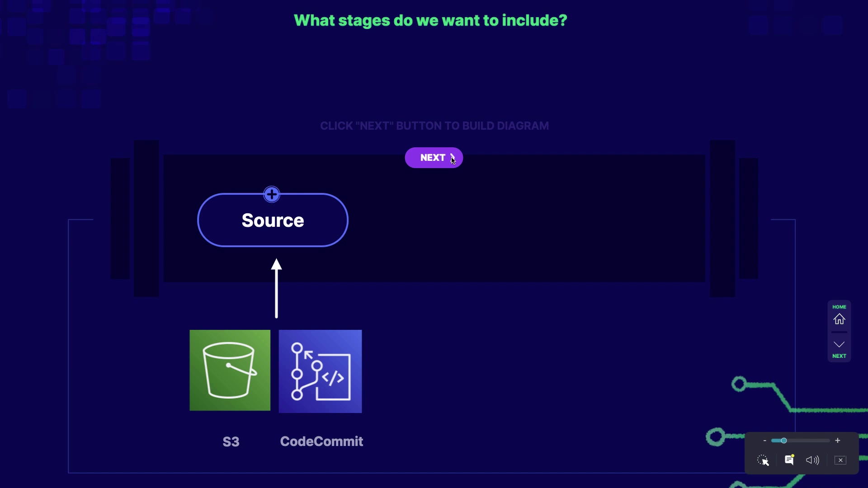
Task: Click the purple NEXT button
Action: [433, 158]
